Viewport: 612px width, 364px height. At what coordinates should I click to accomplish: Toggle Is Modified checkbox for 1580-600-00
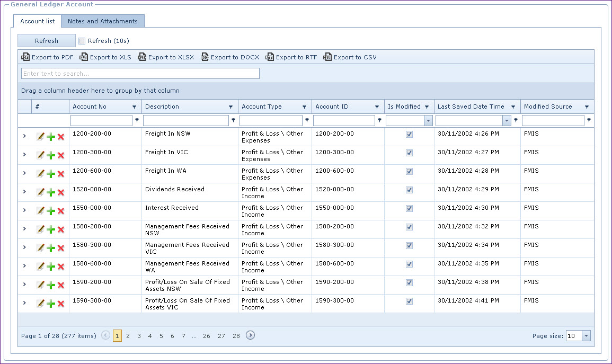tap(409, 264)
